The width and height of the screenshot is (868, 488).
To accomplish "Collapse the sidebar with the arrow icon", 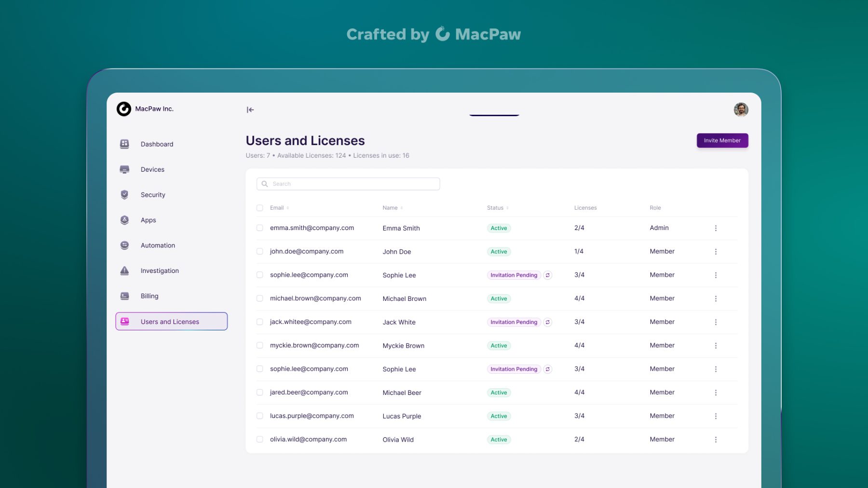I will (x=250, y=110).
